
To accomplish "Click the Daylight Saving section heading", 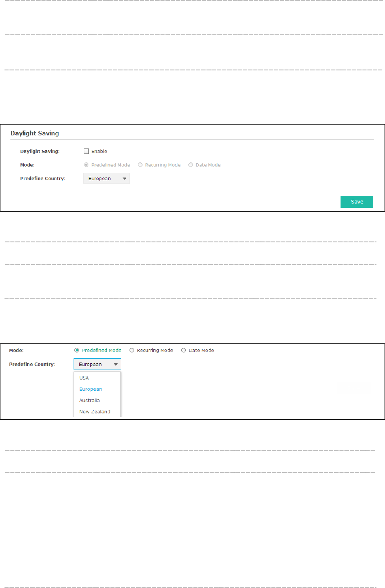I will pyautogui.click(x=35, y=134).
